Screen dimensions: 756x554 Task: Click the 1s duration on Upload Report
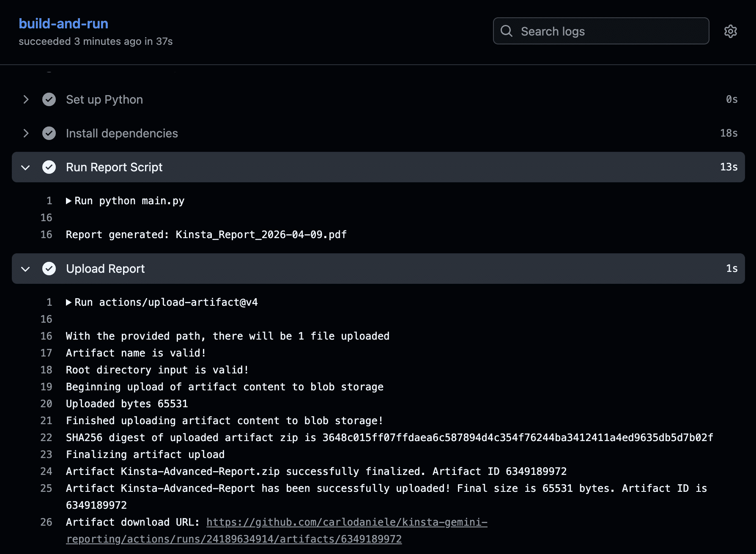click(x=731, y=269)
